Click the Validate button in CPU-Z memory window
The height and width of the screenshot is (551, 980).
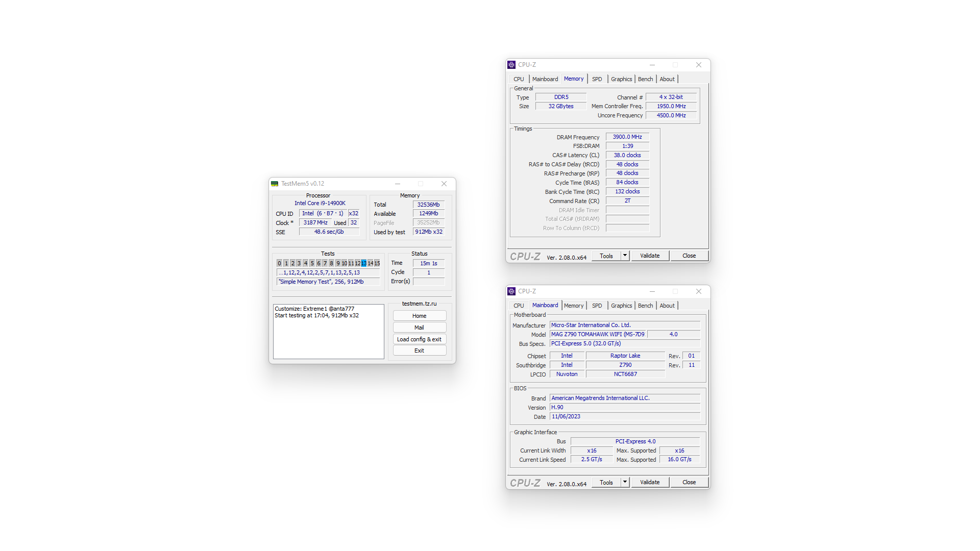pos(650,255)
